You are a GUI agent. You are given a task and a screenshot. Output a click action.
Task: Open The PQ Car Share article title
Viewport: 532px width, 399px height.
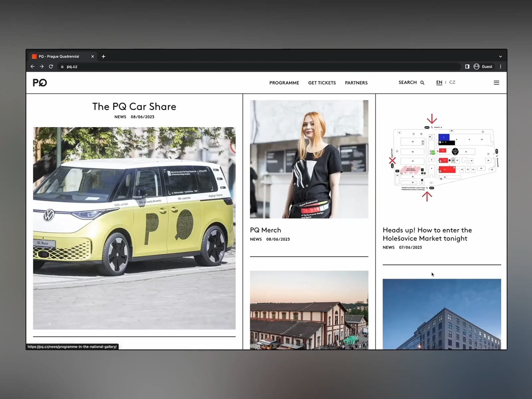134,106
